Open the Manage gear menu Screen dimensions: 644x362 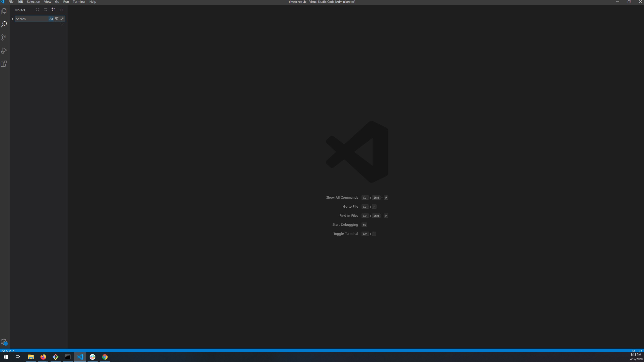tap(4, 342)
